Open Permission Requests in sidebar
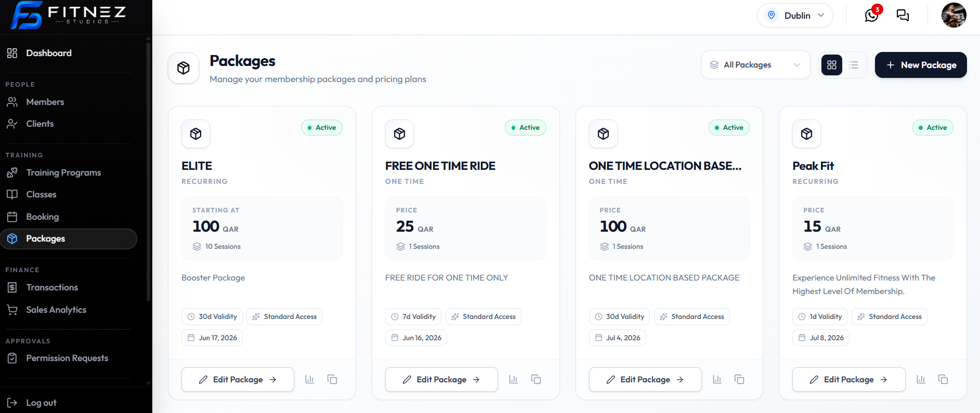This screenshot has height=413, width=980. click(66, 358)
